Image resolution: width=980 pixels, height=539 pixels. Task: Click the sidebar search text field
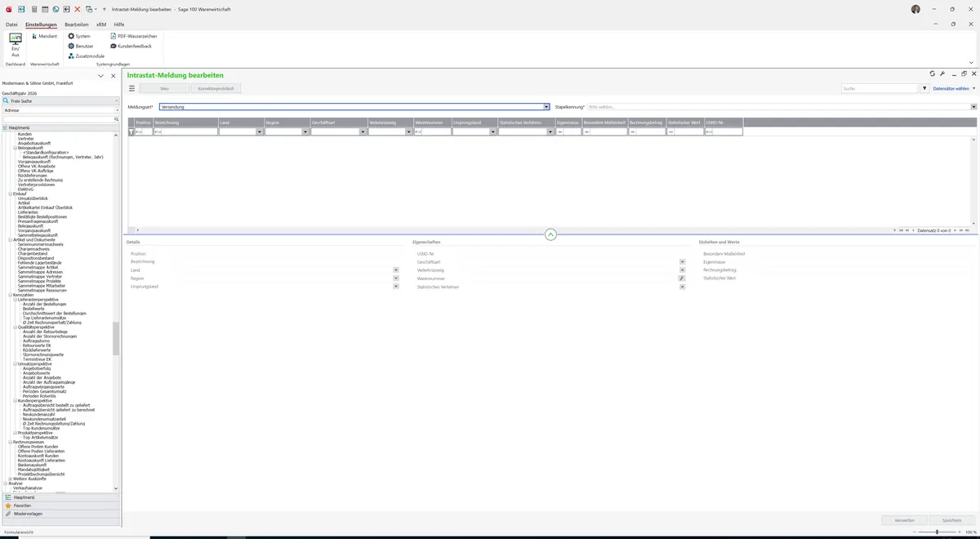pyautogui.click(x=57, y=119)
